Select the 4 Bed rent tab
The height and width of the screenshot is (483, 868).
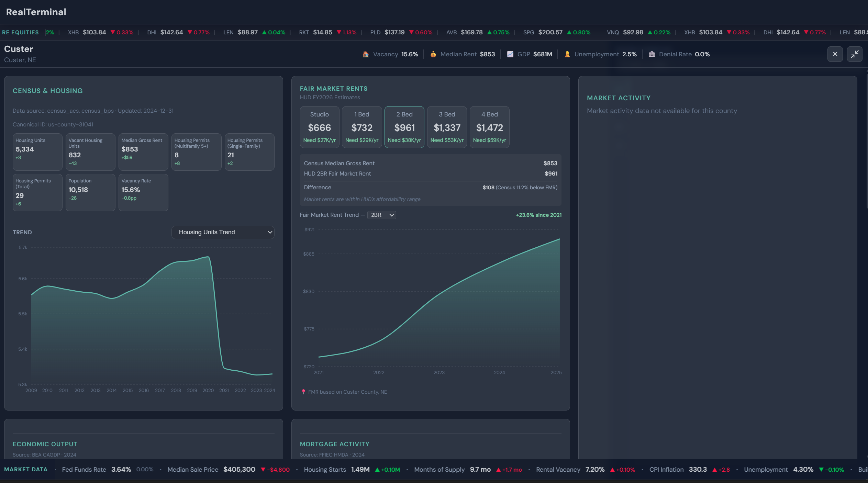tap(489, 127)
